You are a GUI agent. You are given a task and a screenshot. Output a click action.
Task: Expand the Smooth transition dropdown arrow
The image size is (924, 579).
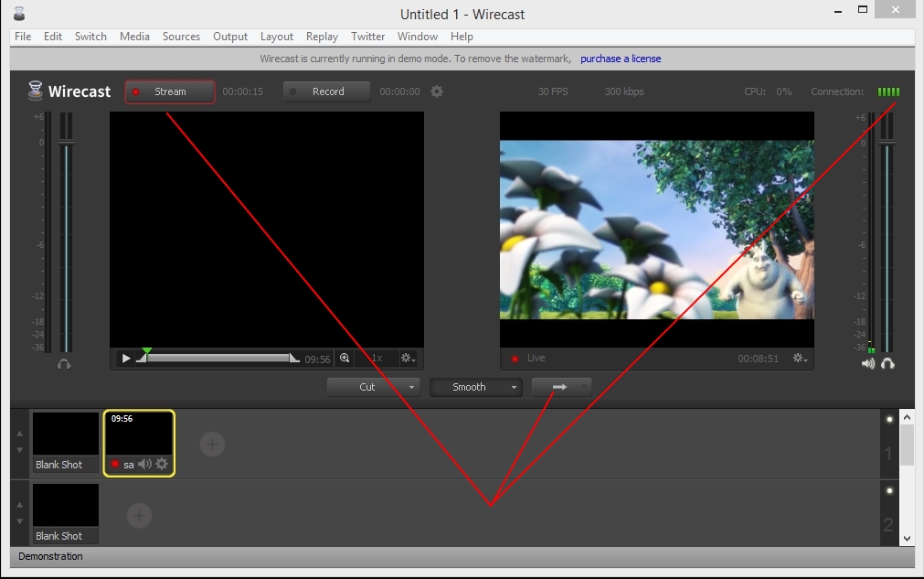pos(514,388)
